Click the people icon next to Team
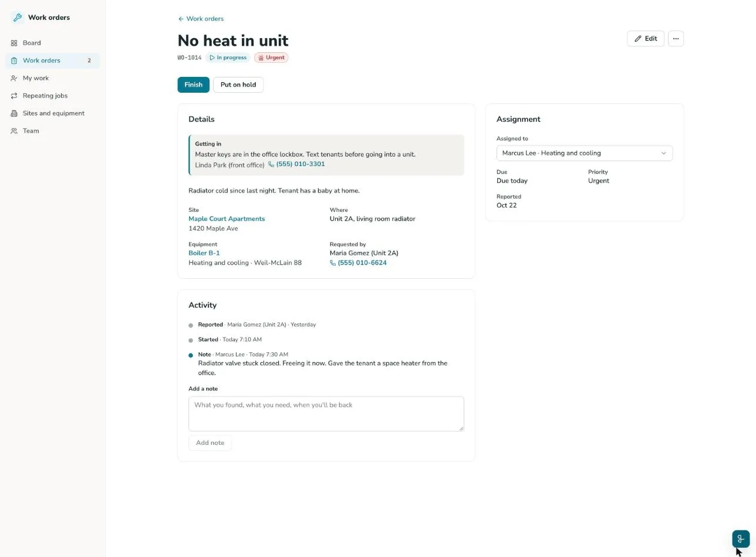This screenshot has width=756, height=557. pos(14,131)
